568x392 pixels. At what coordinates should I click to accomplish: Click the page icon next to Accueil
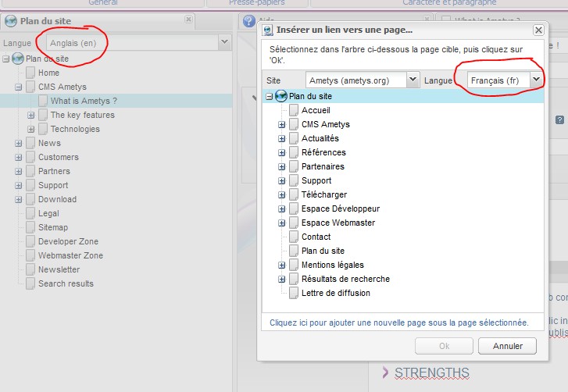click(294, 110)
